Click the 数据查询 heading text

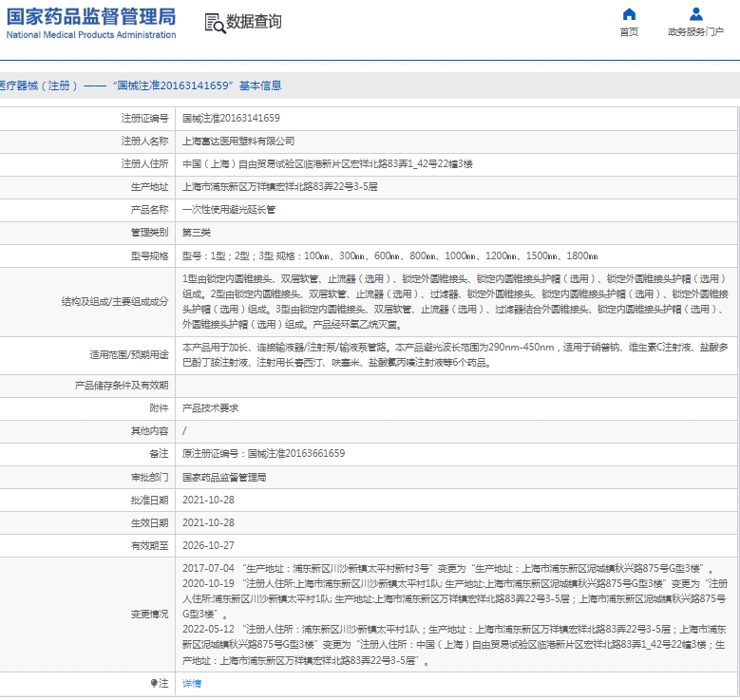point(254,21)
